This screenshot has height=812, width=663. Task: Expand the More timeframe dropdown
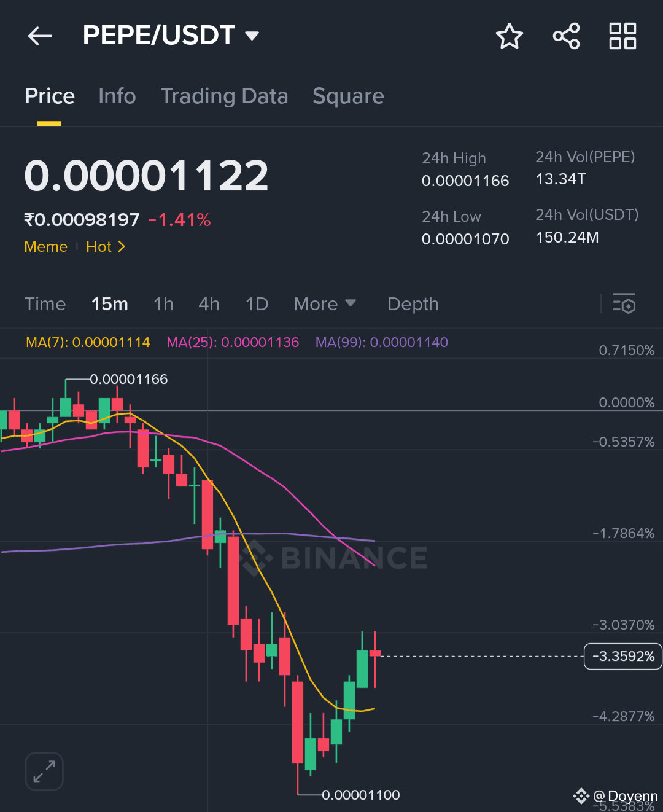[x=325, y=304]
